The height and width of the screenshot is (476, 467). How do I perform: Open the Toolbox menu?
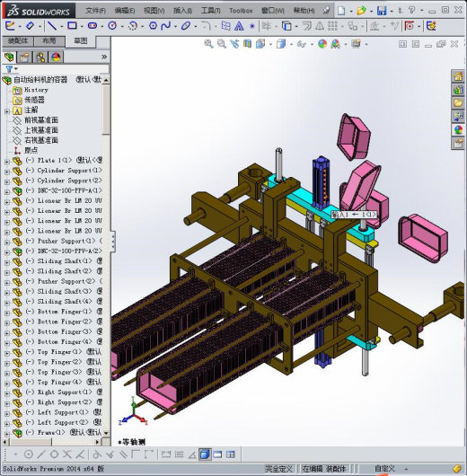click(241, 11)
